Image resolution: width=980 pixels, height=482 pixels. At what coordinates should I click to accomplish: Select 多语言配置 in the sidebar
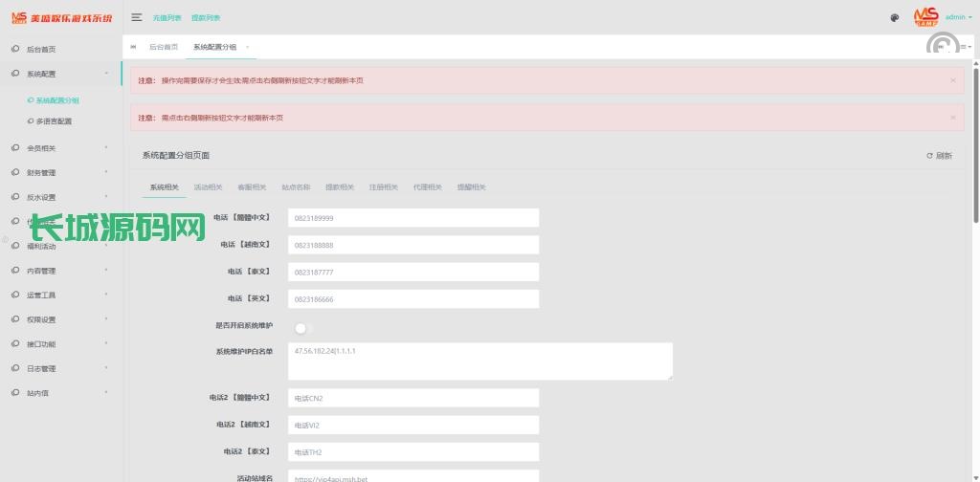point(54,121)
